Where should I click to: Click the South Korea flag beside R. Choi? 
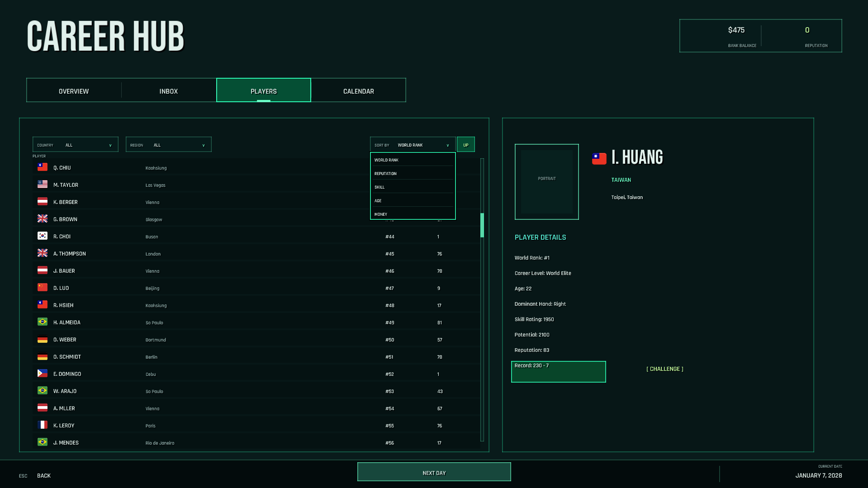(43, 236)
